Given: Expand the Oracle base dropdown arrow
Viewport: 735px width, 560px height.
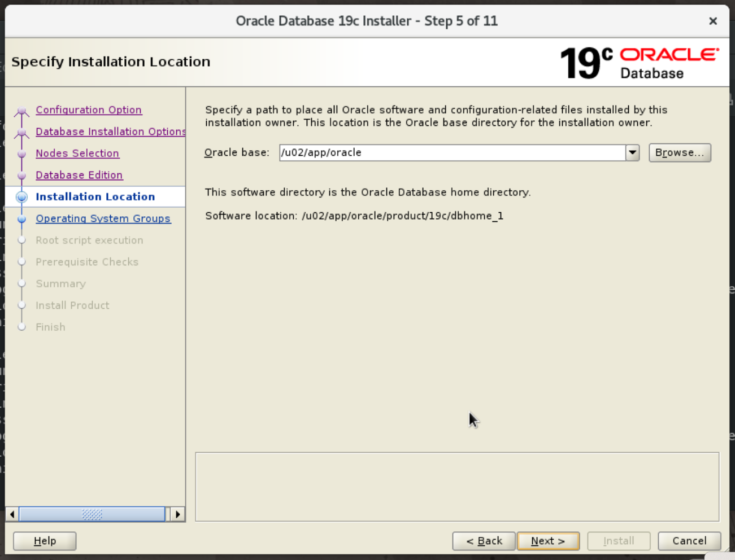Looking at the screenshot, I should pyautogui.click(x=633, y=152).
